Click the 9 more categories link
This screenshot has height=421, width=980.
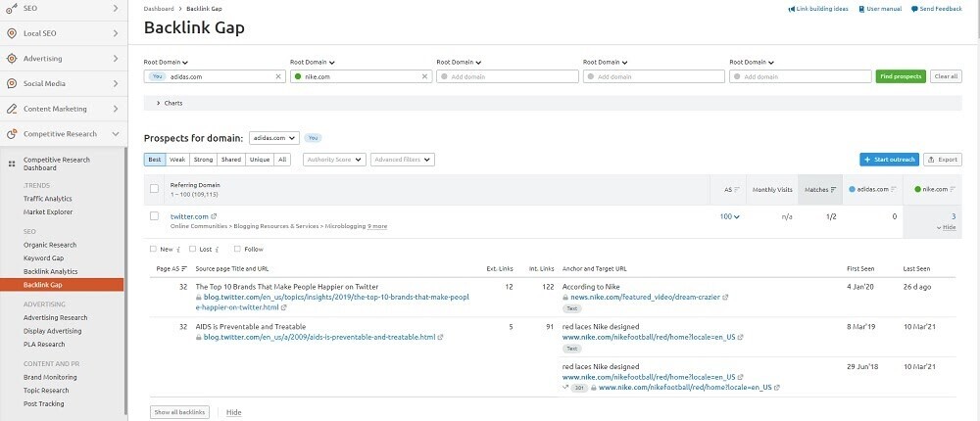pos(377,226)
